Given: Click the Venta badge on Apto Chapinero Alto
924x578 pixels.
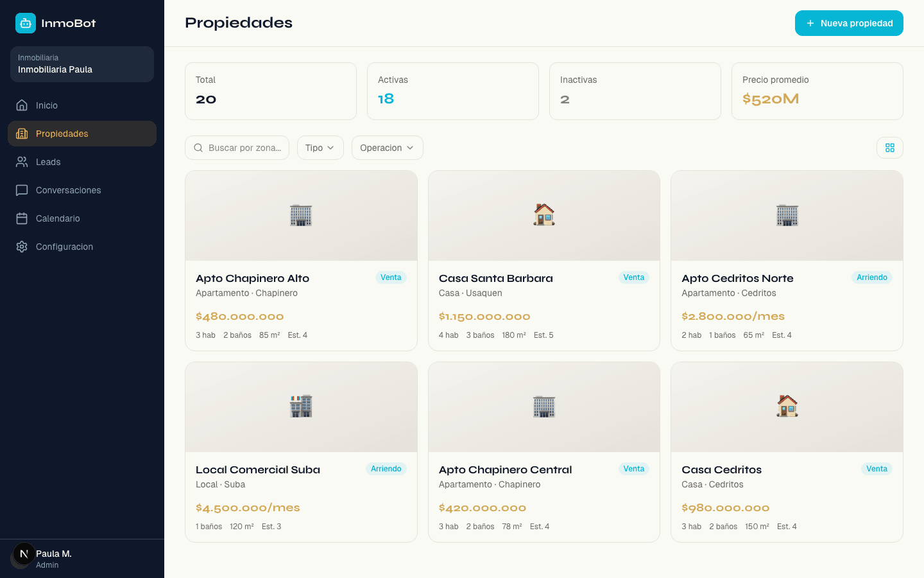Looking at the screenshot, I should pos(391,277).
